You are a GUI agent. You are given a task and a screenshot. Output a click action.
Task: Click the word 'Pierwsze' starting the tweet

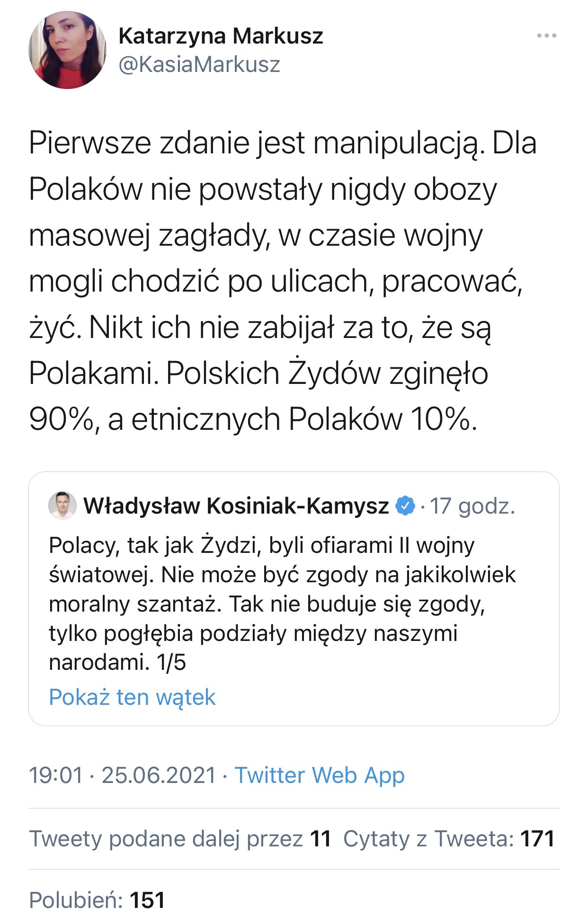(90, 143)
